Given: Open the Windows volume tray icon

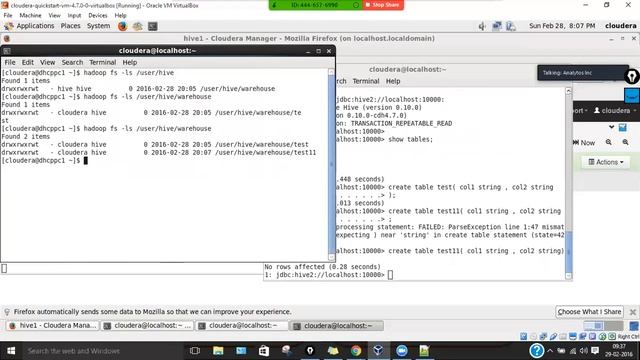Looking at the screenshot, I should pyautogui.click(x=584, y=351).
